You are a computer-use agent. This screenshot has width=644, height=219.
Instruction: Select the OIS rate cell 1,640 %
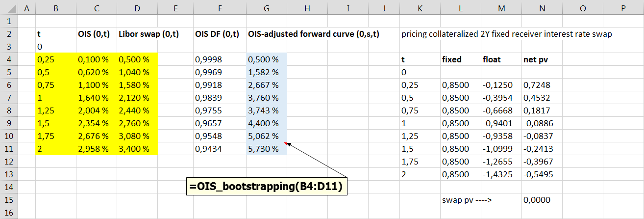click(96, 98)
